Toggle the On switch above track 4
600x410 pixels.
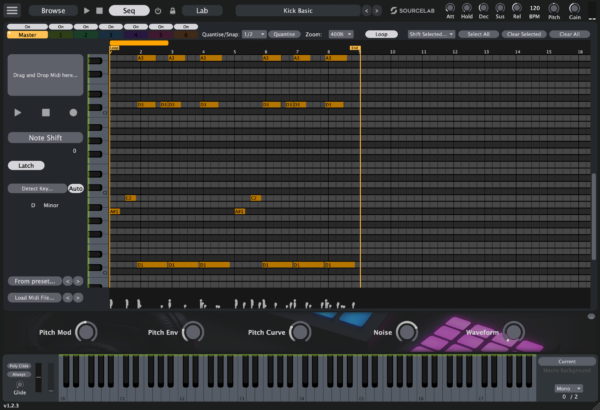coord(136,27)
